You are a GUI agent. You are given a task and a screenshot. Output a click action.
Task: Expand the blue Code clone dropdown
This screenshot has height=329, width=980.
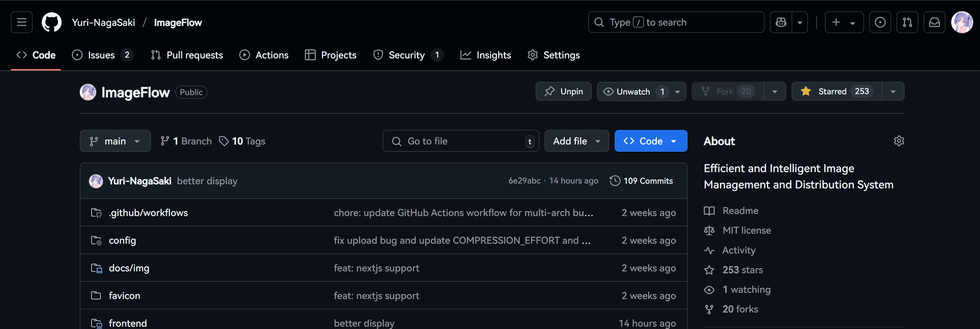pos(651,141)
